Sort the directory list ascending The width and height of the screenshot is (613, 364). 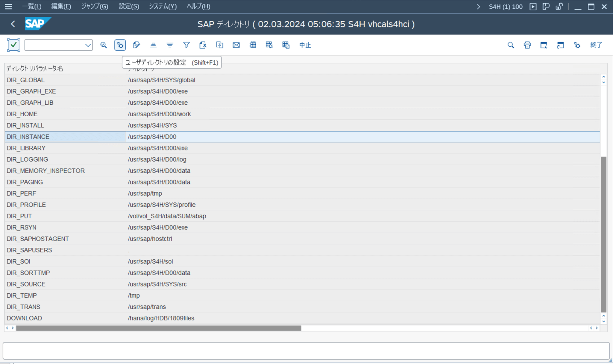point(153,45)
